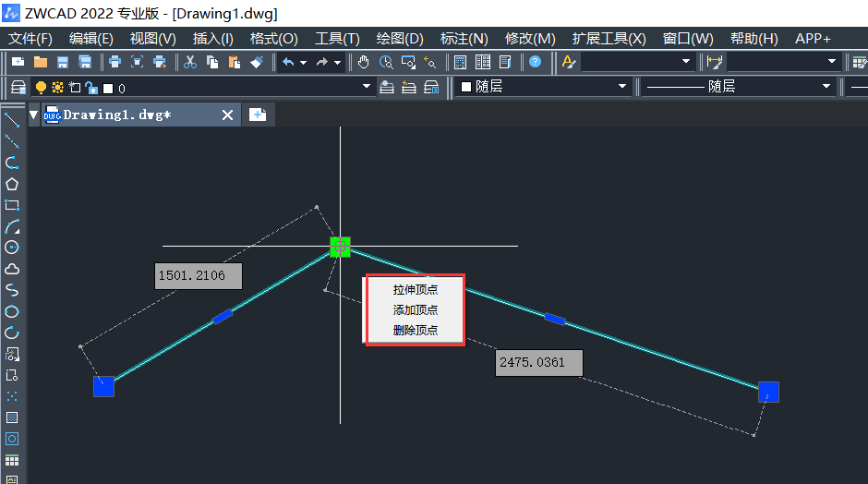Expand the redo history dropdown arrow

tap(337, 62)
